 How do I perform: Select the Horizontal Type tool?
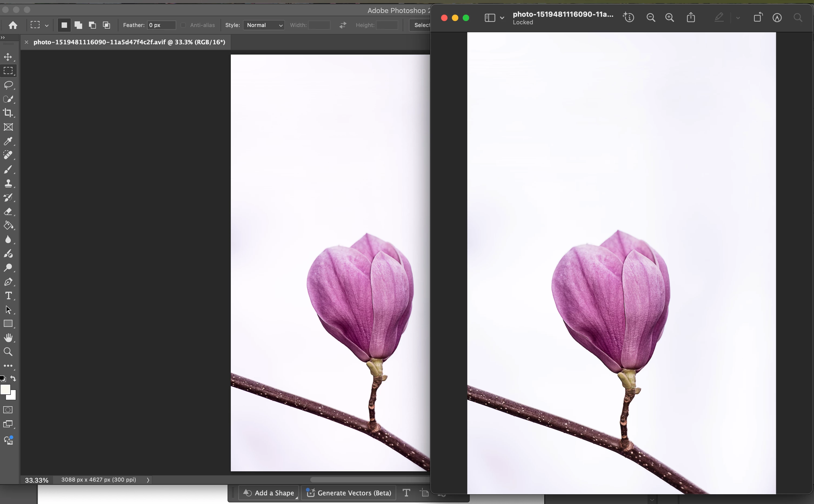(8, 296)
